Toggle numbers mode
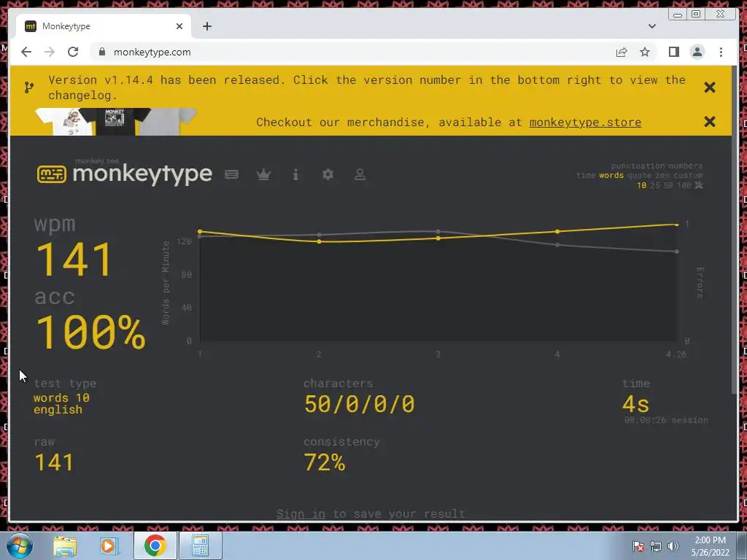Image resolution: width=747 pixels, height=560 pixels. coord(686,166)
